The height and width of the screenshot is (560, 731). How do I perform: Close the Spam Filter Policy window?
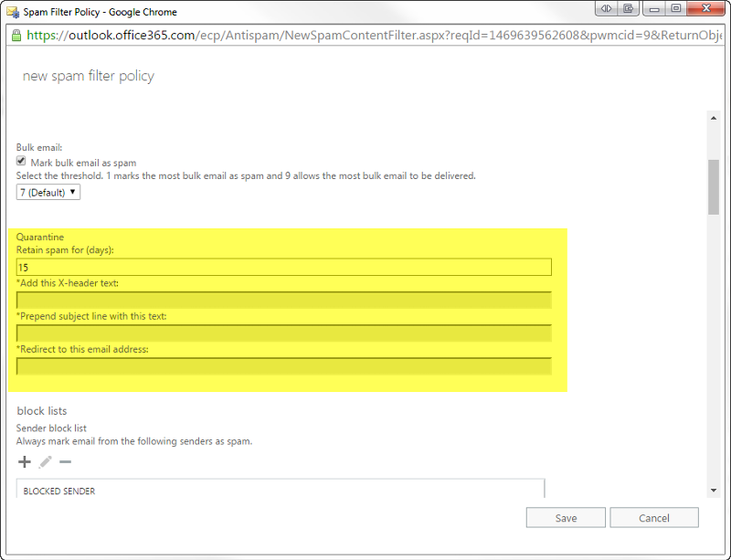705,8
